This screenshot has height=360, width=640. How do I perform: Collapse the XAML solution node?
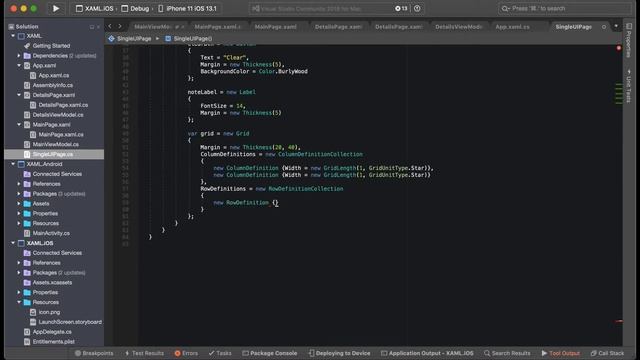point(13,36)
